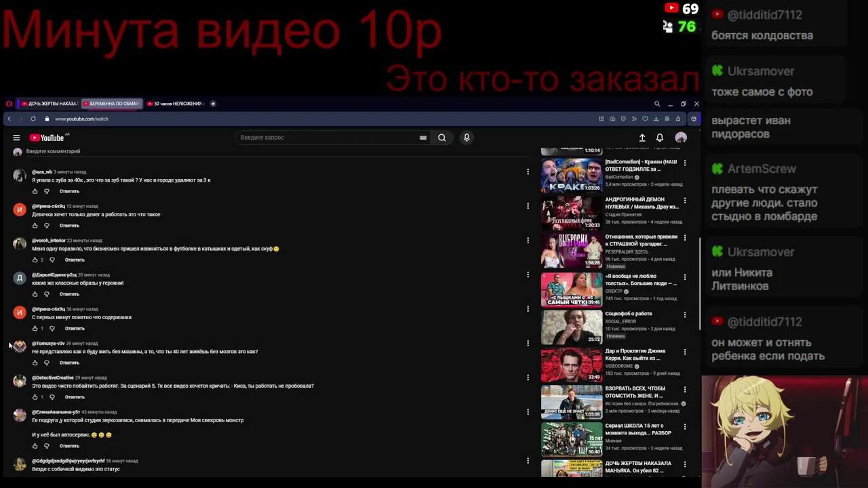This screenshot has height=488, width=868.
Task: Open the Opera menu logo
Action: coord(9,104)
